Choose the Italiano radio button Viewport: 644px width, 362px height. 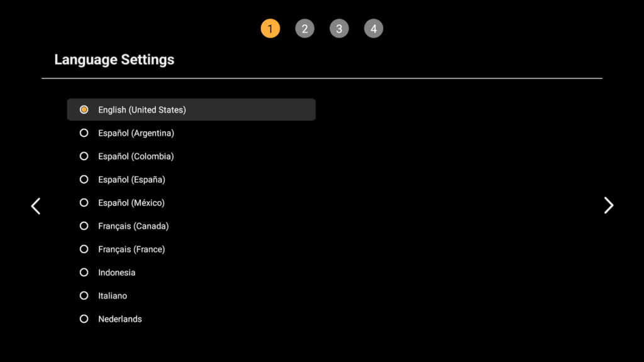84,296
